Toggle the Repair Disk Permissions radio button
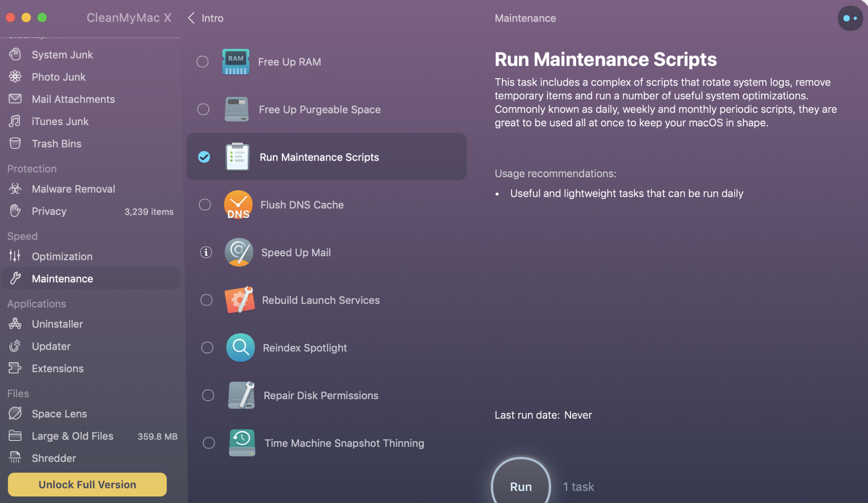This screenshot has height=503, width=868. pyautogui.click(x=208, y=395)
